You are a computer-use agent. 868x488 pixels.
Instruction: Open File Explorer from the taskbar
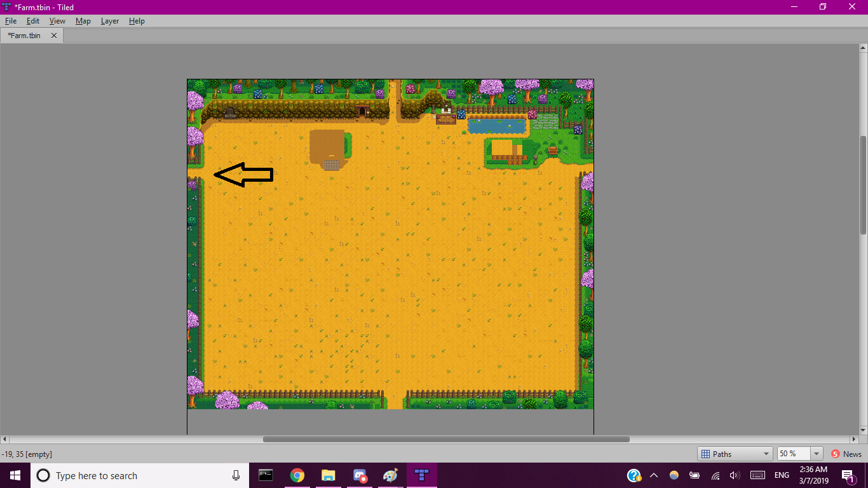[328, 475]
